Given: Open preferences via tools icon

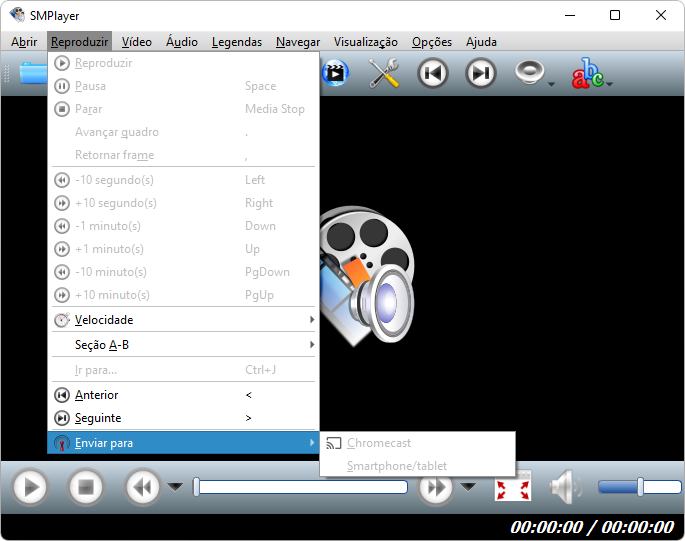Looking at the screenshot, I should 384,73.
